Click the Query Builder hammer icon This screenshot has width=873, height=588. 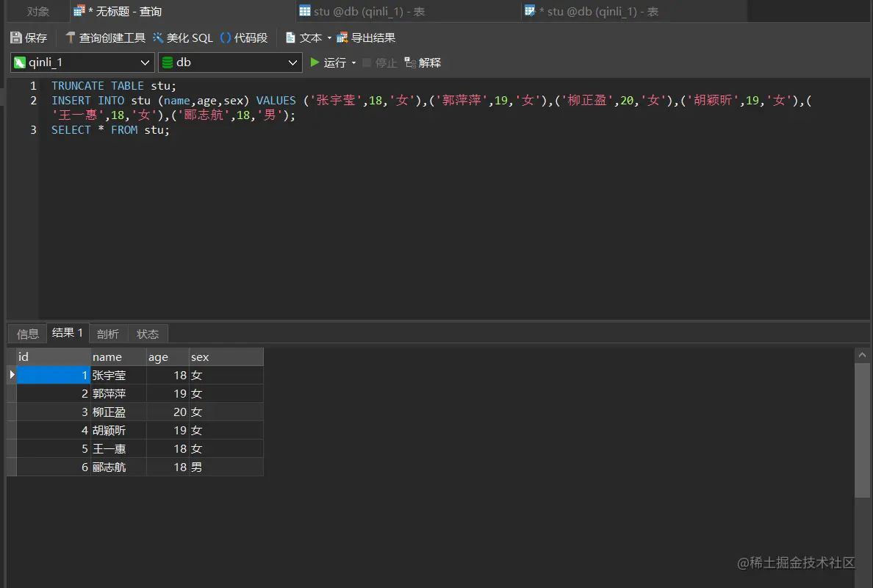click(70, 37)
